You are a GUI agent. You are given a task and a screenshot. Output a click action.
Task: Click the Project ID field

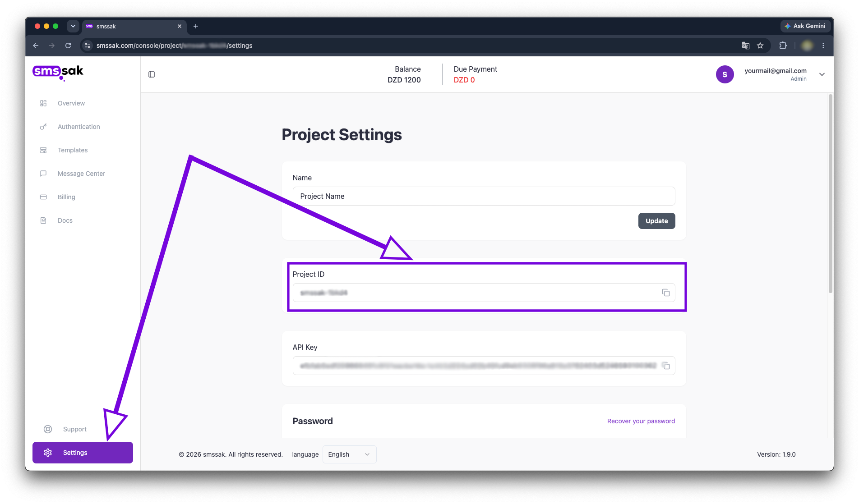click(x=484, y=293)
